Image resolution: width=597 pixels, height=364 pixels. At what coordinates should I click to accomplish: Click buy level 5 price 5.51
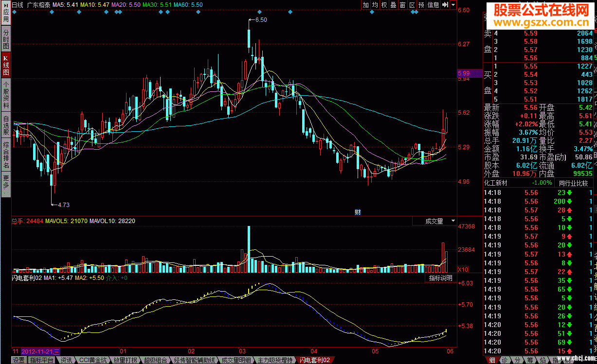pyautogui.click(x=530, y=99)
